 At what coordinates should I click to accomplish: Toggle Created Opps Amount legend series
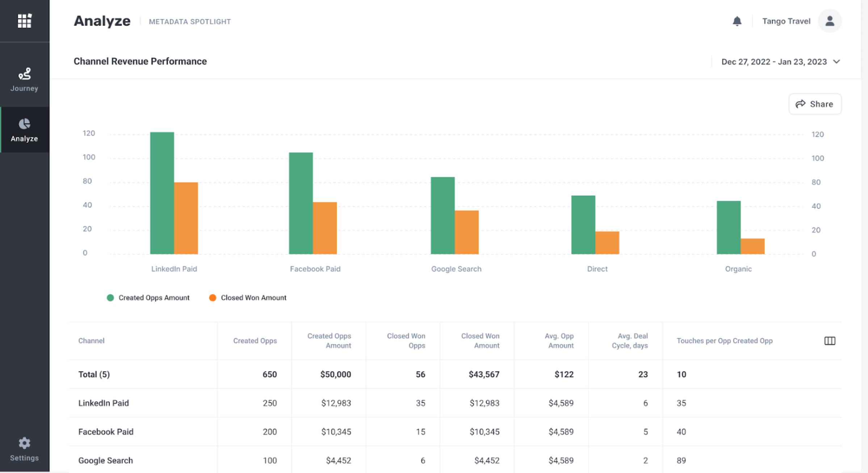[x=148, y=297]
